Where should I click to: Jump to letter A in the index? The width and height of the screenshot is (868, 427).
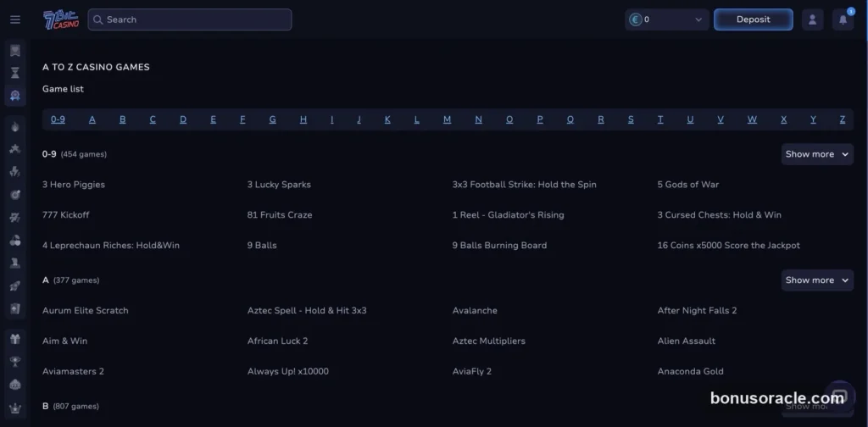click(92, 119)
